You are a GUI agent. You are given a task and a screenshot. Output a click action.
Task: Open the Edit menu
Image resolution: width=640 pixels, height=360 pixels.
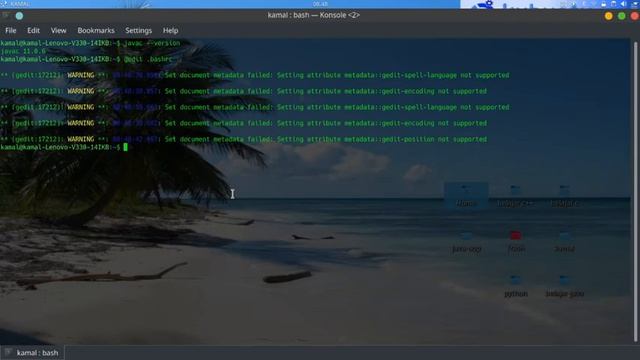33,31
